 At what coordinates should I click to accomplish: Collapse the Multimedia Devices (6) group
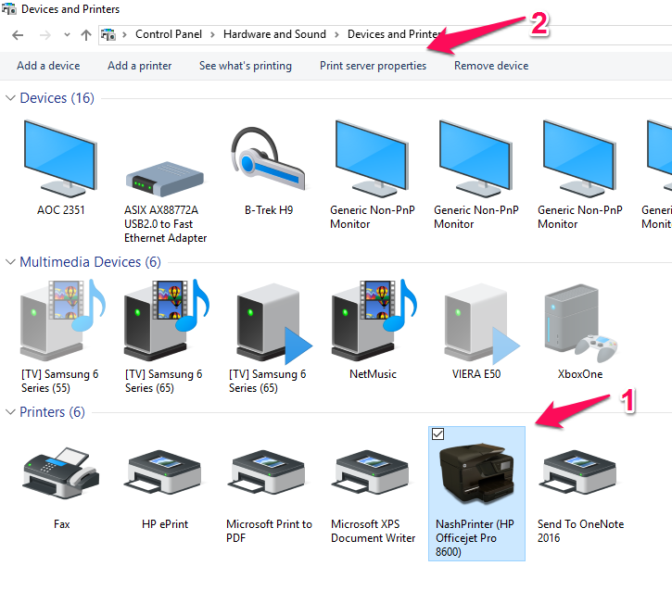pyautogui.click(x=10, y=262)
